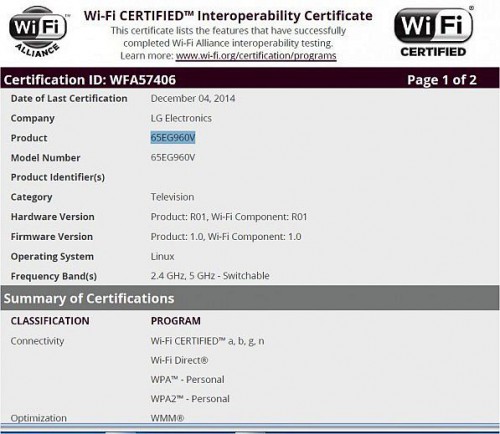Screen dimensions: 500x434
Task: Click the highlighted Product value 65EG960V
Action: point(173,138)
